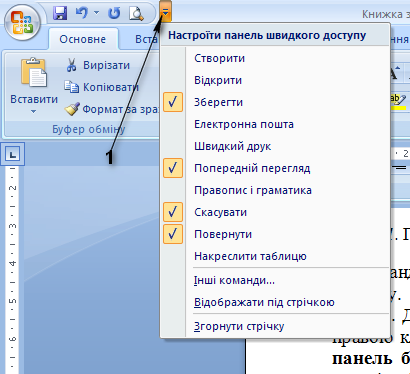Expand the Вставити paste options arrow
Image resolution: width=410 pixels, height=374 pixels.
tap(34, 112)
